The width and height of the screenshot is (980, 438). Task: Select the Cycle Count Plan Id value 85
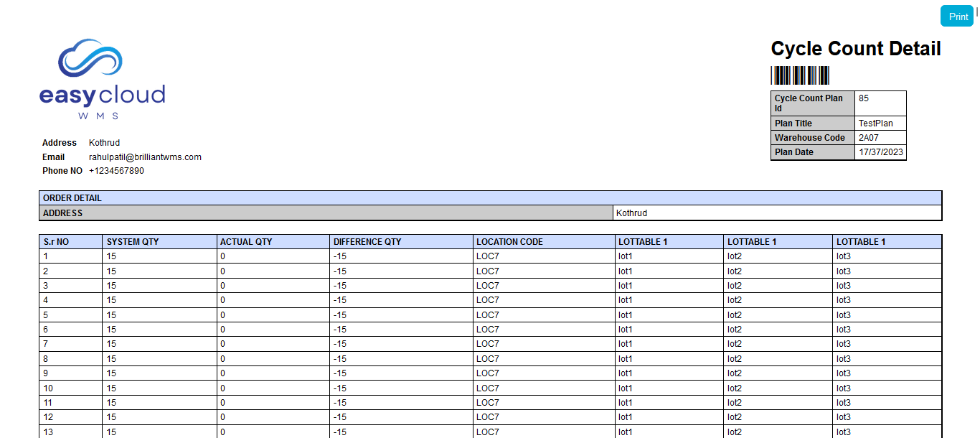click(864, 99)
